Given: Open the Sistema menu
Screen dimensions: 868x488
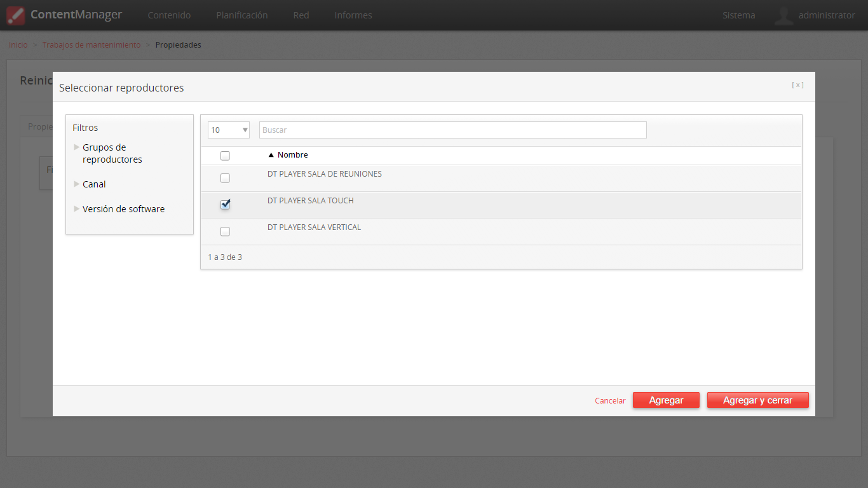Looking at the screenshot, I should (x=739, y=15).
